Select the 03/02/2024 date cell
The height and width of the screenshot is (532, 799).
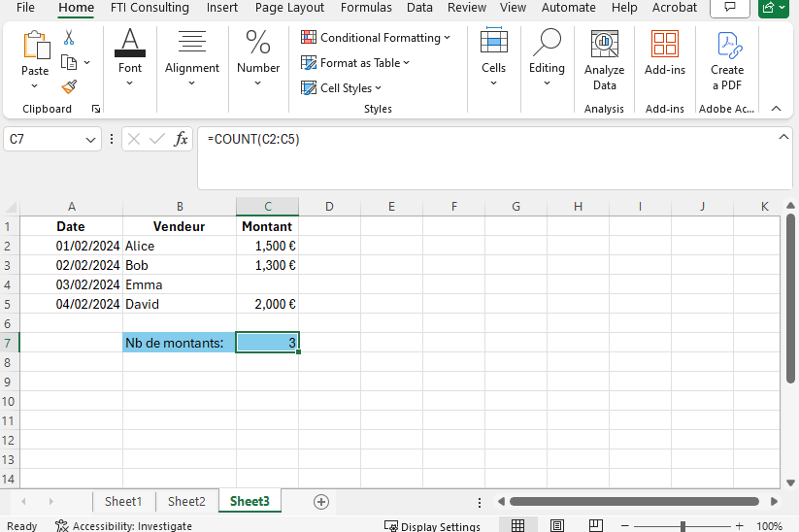[71, 284]
